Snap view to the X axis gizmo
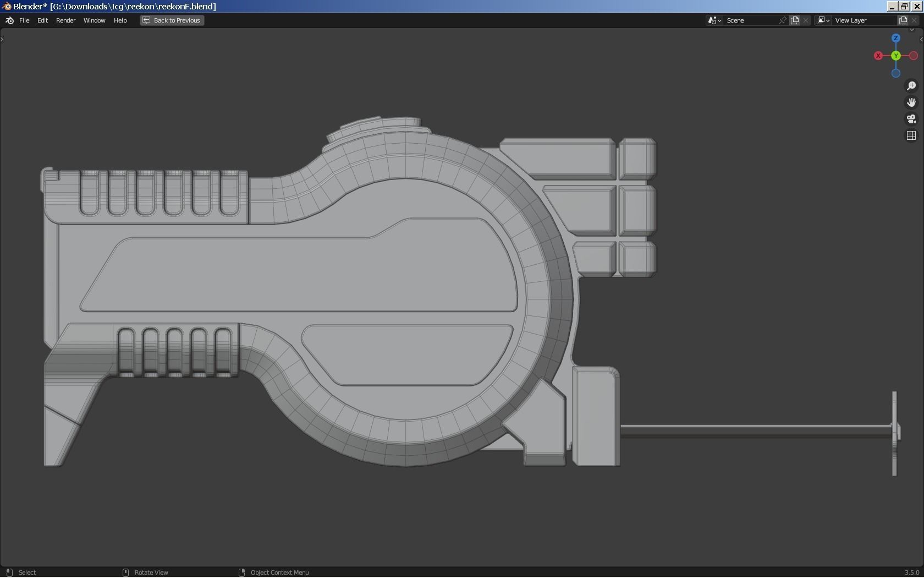Screen dimensions: 924x578 [878, 56]
